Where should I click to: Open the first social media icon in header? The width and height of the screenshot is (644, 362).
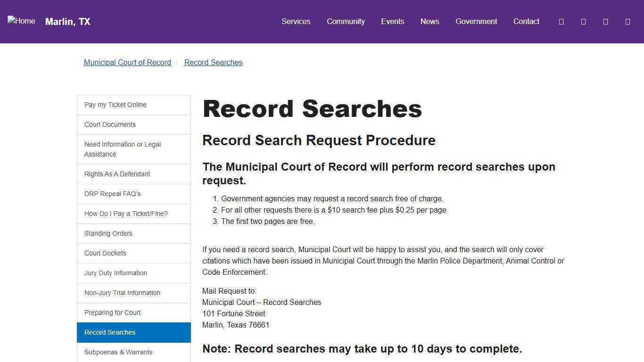click(561, 21)
